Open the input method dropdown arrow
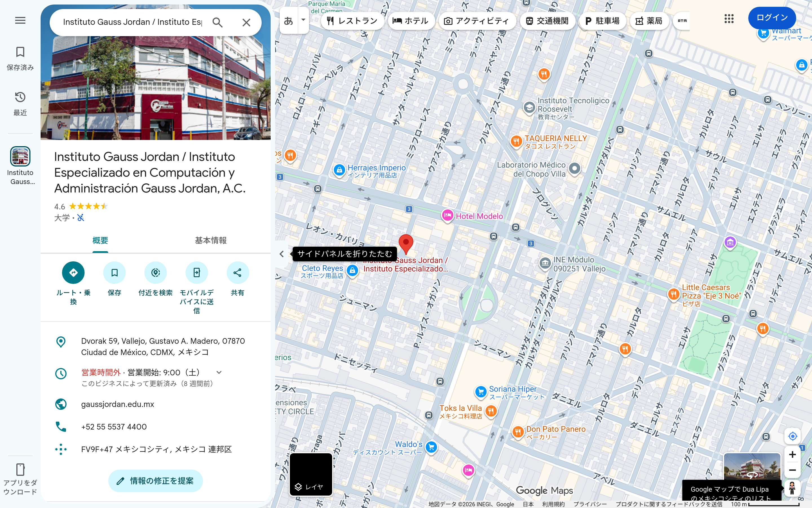This screenshot has height=508, width=812. pyautogui.click(x=303, y=20)
